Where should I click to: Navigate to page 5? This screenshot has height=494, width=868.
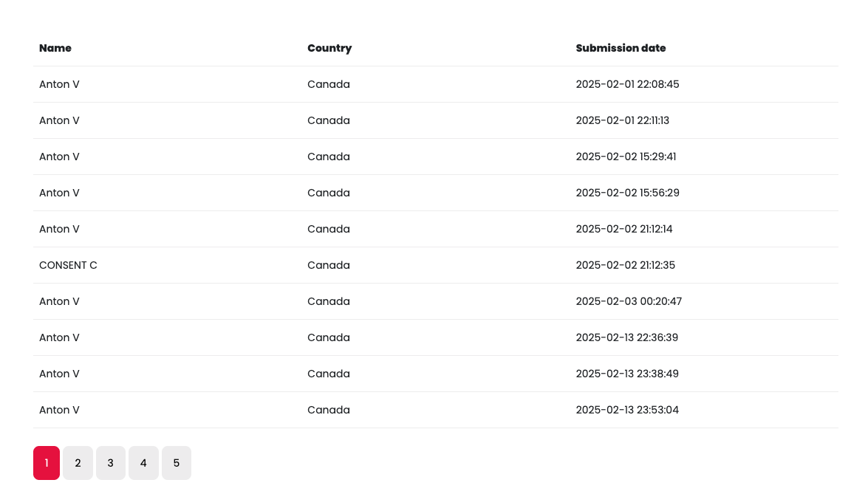click(176, 463)
